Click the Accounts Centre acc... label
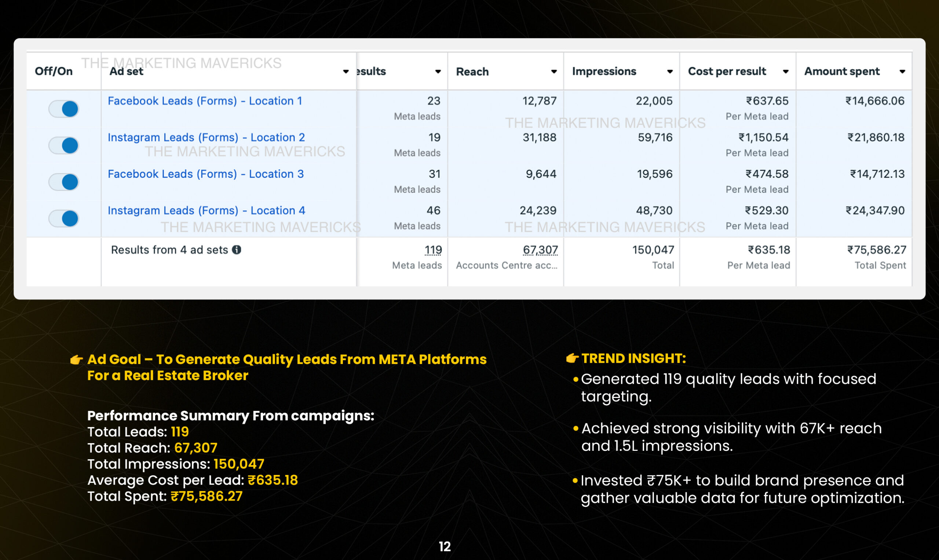Screen dimensions: 939x560 point(506,266)
